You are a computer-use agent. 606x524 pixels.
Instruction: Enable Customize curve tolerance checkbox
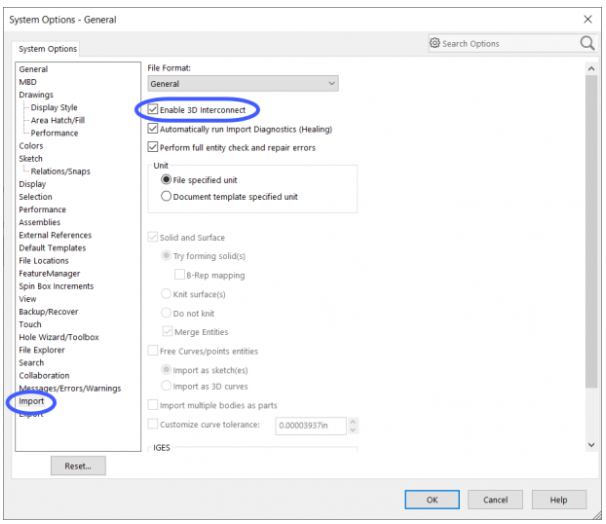[x=153, y=424]
